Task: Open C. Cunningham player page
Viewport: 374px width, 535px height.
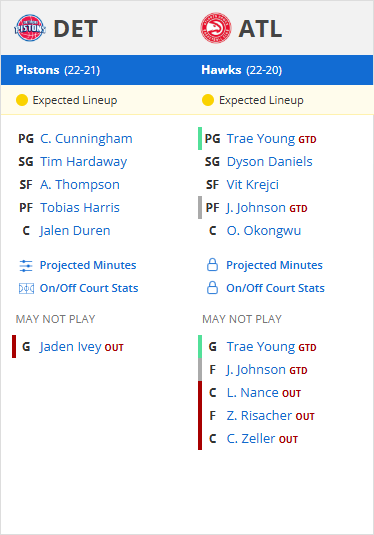Action: (86, 139)
